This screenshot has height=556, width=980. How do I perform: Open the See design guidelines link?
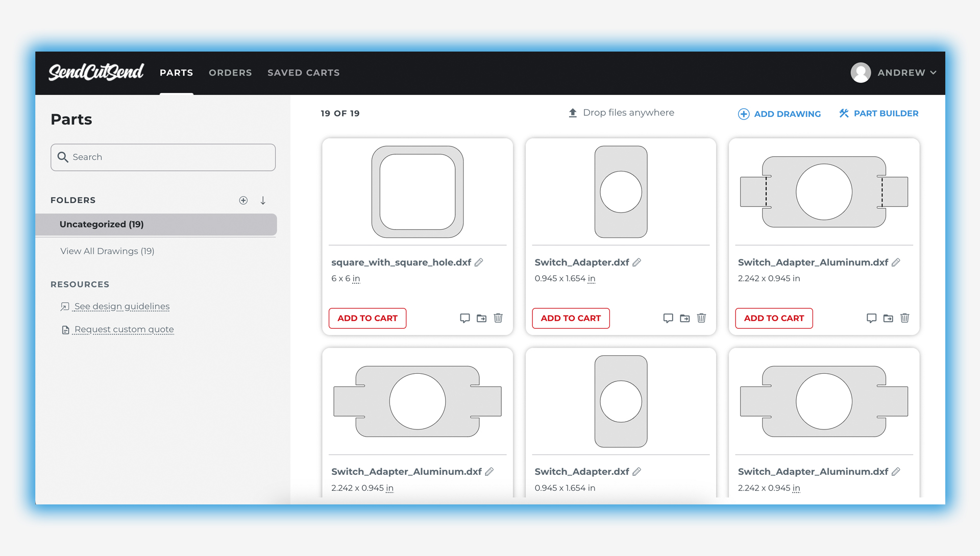click(121, 306)
